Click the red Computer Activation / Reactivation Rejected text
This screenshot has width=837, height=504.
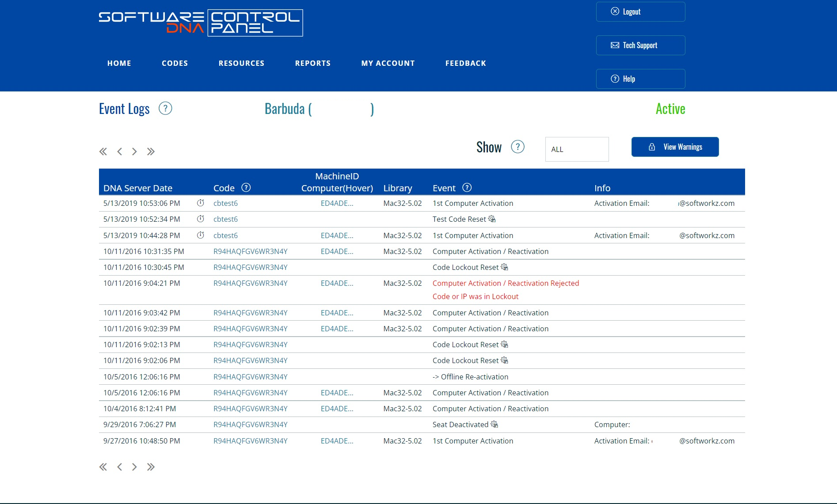click(x=506, y=283)
